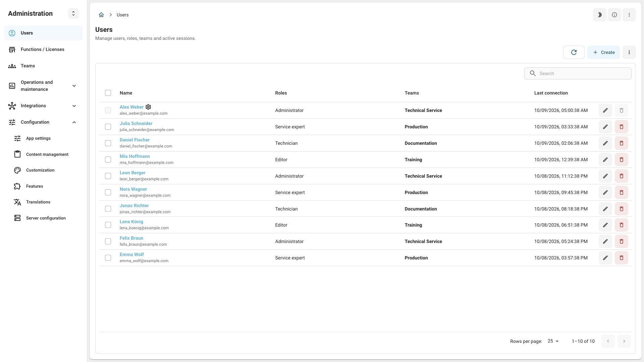Open users table more options menu
This screenshot has width=644, height=362.
point(629,52)
